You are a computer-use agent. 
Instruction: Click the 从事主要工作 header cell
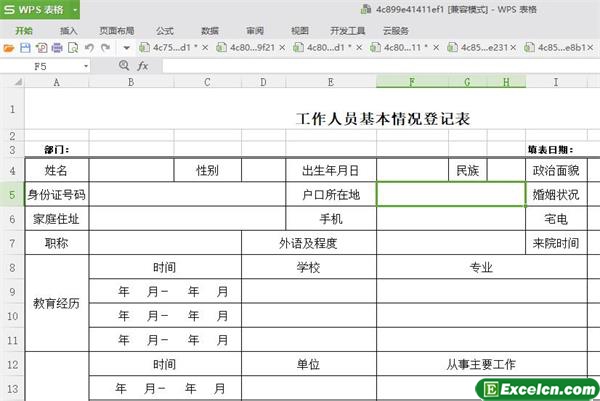[481, 364]
